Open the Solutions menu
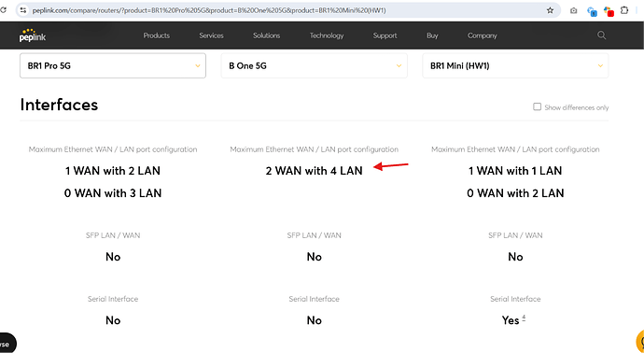This screenshot has width=644, height=353. click(x=267, y=35)
